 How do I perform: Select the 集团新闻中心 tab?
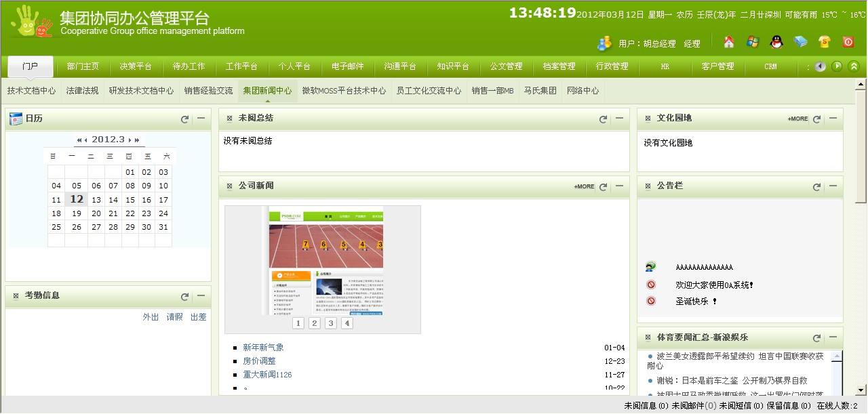[x=267, y=91]
